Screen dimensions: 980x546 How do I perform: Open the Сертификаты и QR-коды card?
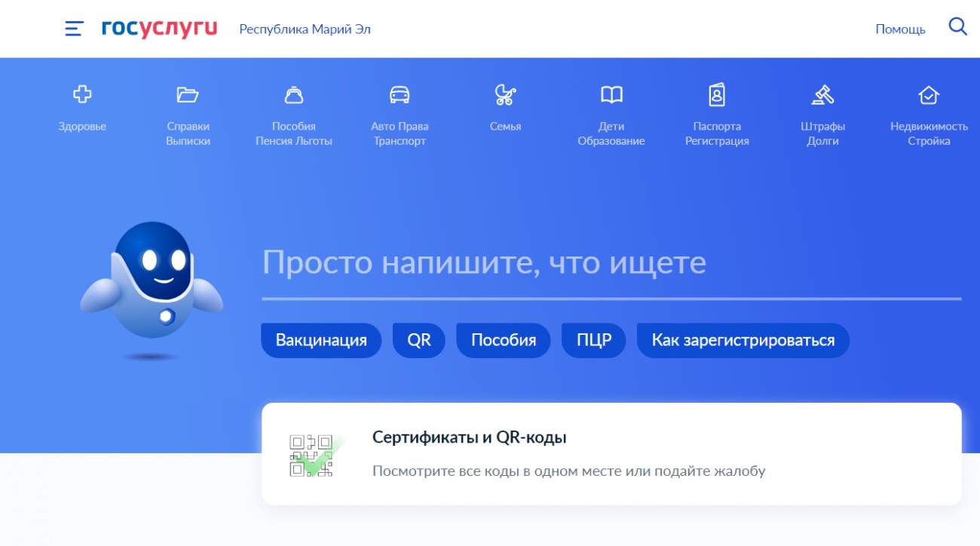click(611, 453)
